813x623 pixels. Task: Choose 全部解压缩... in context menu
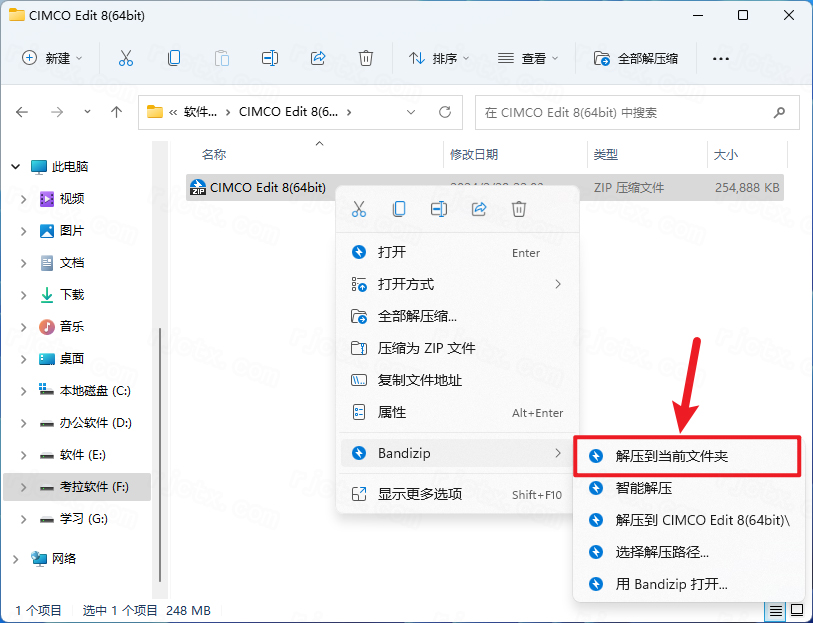click(x=457, y=316)
